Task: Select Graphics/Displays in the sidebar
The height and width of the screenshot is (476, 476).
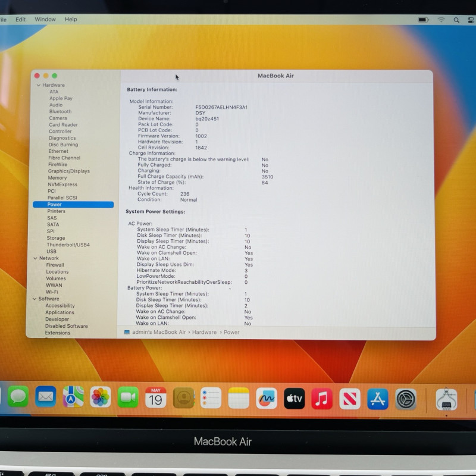Action: [69, 171]
